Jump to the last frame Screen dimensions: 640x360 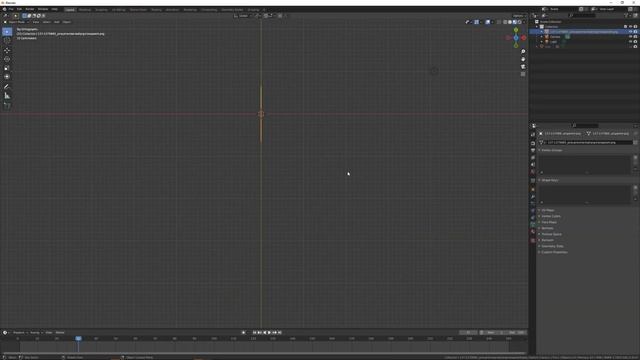tap(280, 333)
